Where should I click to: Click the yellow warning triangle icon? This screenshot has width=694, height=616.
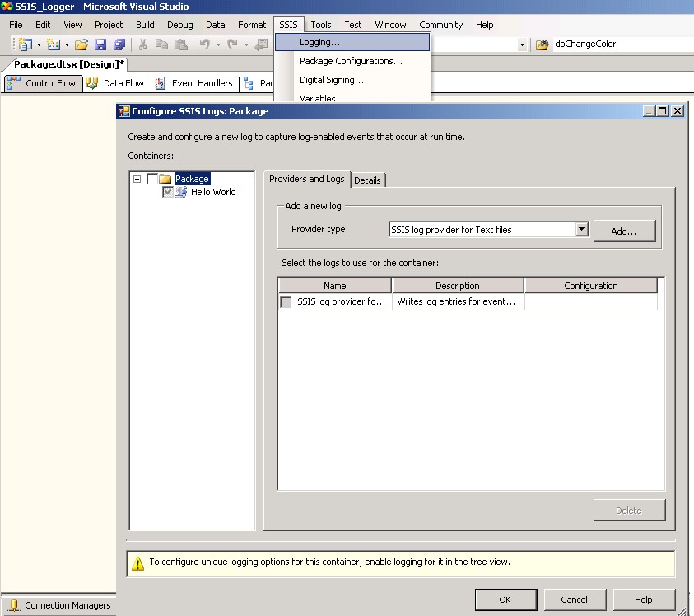[x=137, y=563]
